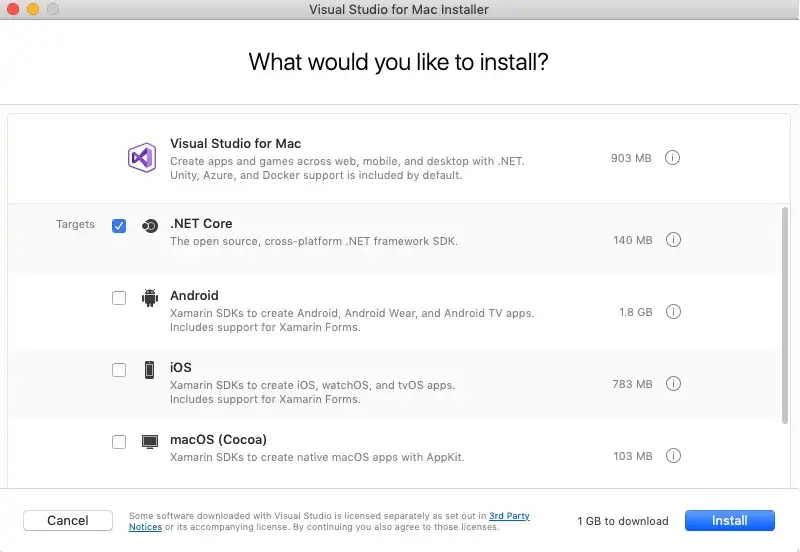800x552 pixels.
Task: Click the iOS phone icon
Action: pos(149,369)
